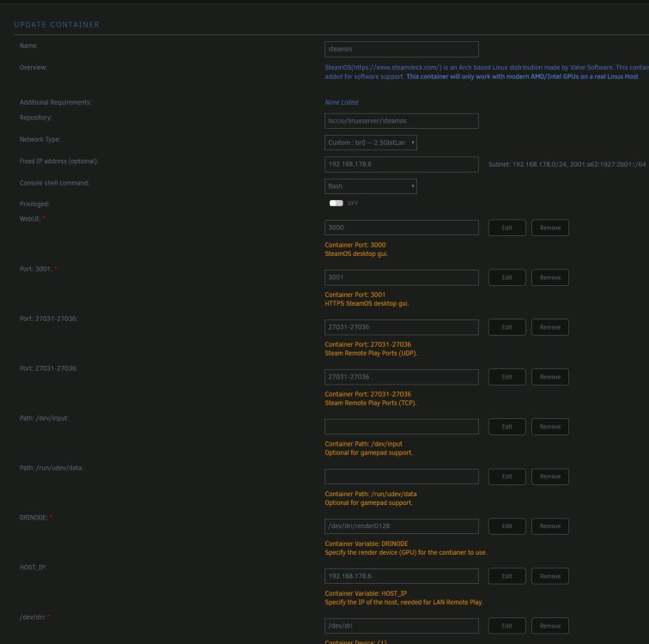The image size is (649, 644).
Task: Click the TCP Remote Play ports field
Action: tap(402, 377)
